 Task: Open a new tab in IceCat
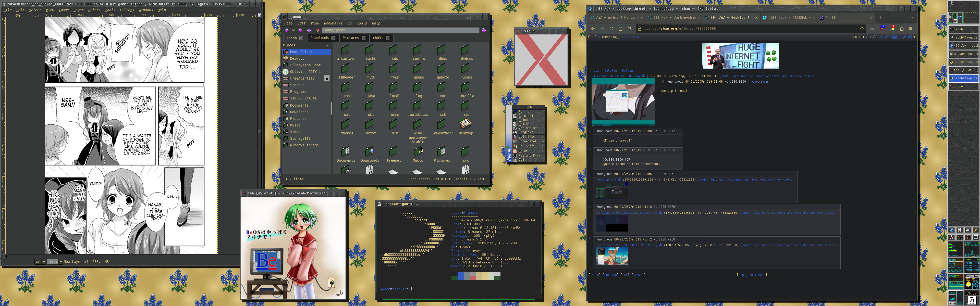pyautogui.click(x=880, y=18)
